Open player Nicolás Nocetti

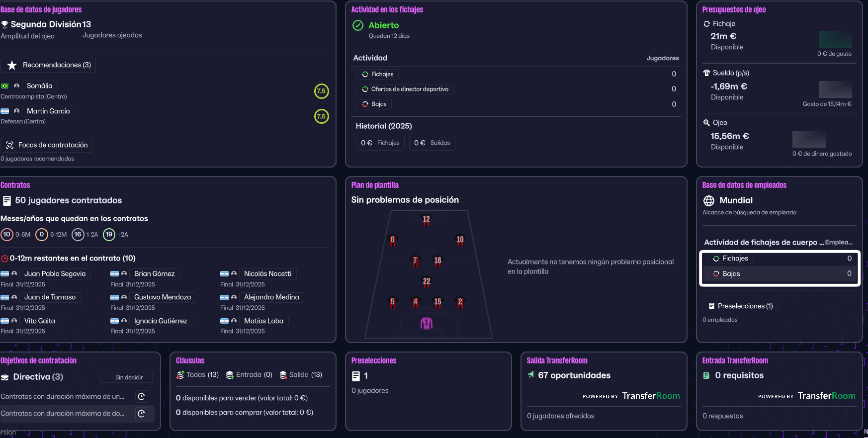[267, 274]
